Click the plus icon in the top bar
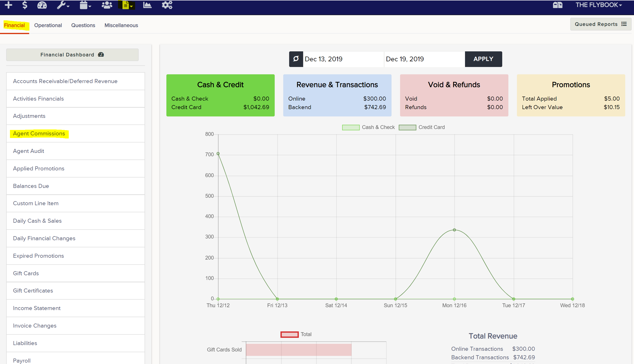This screenshot has height=364, width=634. click(9, 5)
